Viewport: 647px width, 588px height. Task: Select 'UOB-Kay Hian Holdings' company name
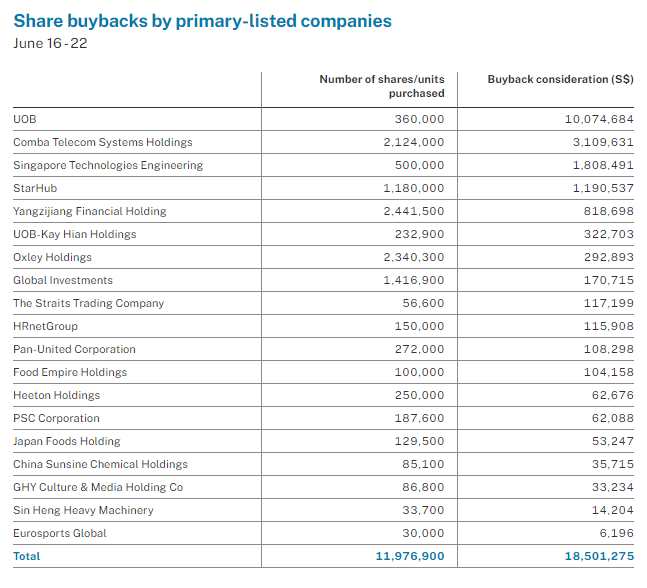tap(75, 234)
